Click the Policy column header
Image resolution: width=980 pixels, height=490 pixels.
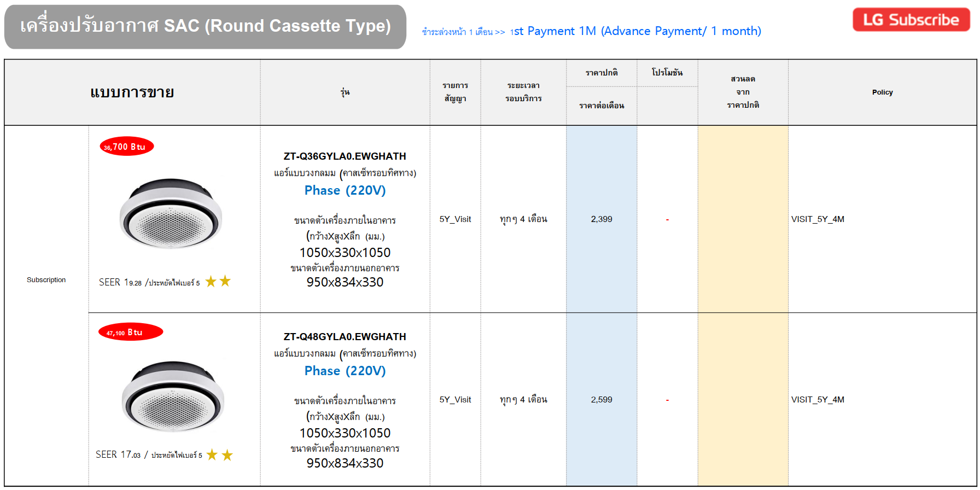click(882, 92)
